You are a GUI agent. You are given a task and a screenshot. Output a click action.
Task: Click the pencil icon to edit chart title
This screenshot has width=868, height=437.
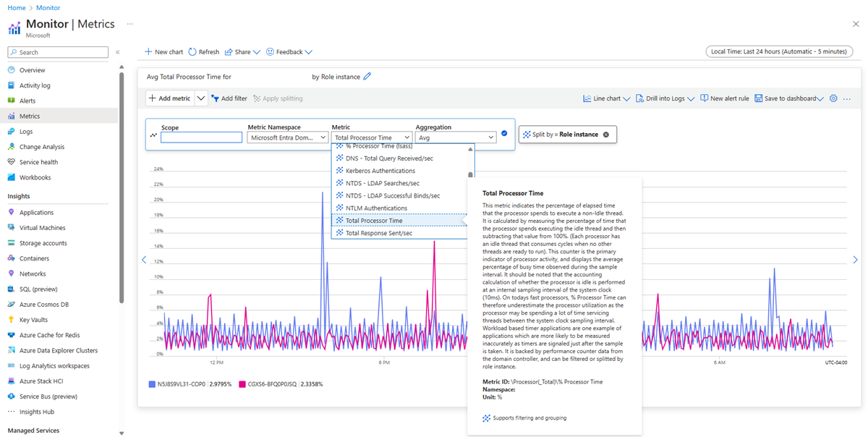pyautogui.click(x=367, y=77)
